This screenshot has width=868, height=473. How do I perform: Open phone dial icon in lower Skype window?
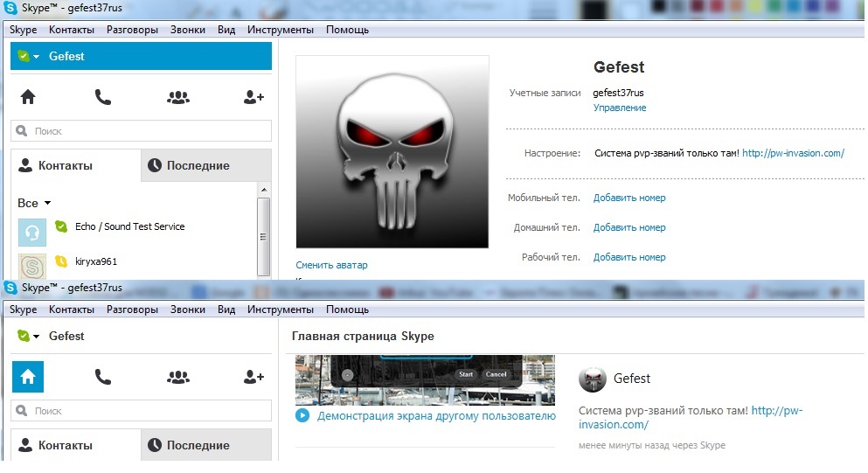point(103,377)
